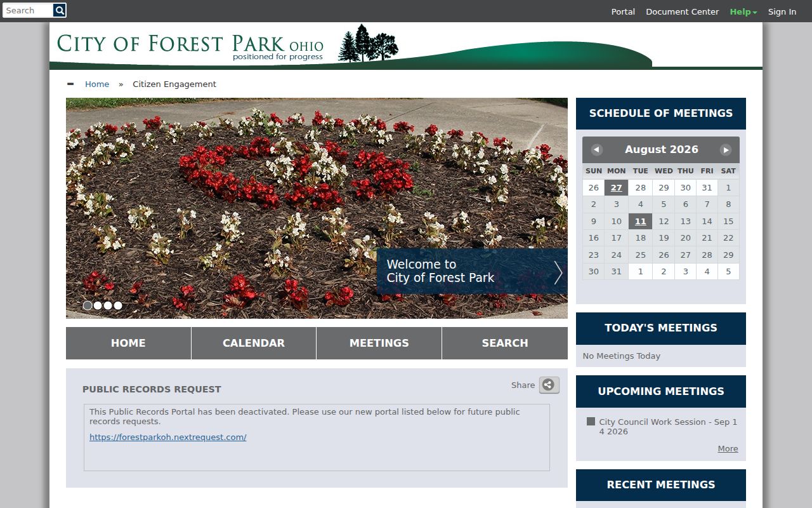Image resolution: width=812 pixels, height=508 pixels.
Task: Select the SEARCH tab
Action: click(505, 343)
